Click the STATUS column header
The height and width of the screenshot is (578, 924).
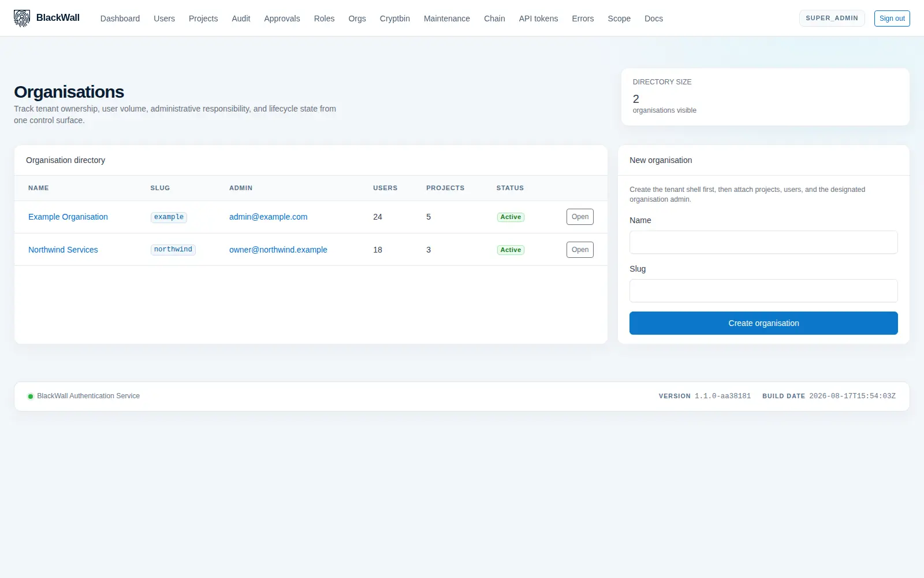click(510, 188)
